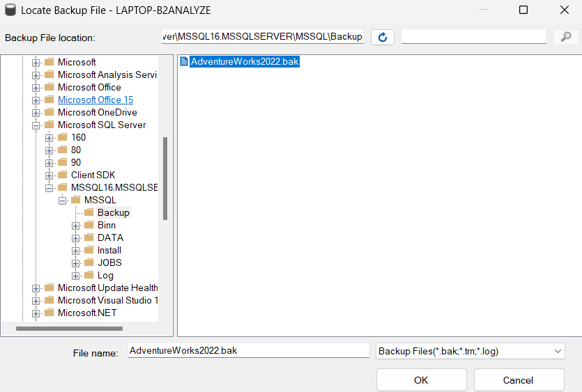The image size is (582, 392).
Task: Click the Client SDK folder icon
Action: tap(62, 174)
